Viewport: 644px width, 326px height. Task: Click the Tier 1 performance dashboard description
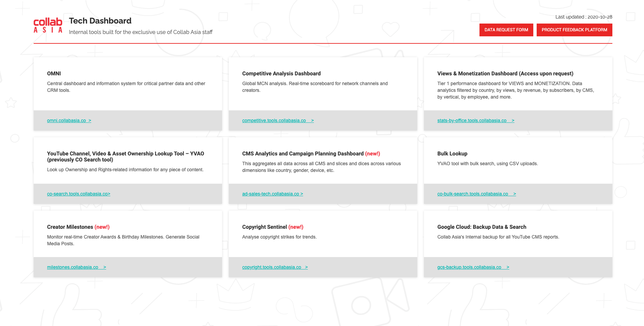(516, 90)
